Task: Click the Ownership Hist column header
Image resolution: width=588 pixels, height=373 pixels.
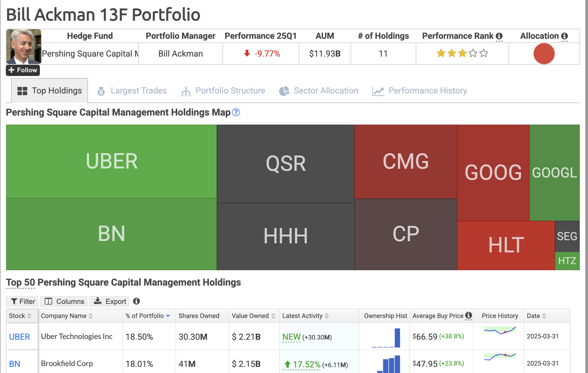Action: pos(384,316)
